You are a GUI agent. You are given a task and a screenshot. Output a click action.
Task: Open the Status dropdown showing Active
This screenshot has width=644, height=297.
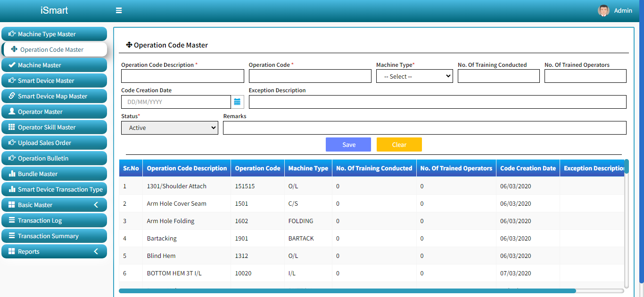(x=170, y=128)
